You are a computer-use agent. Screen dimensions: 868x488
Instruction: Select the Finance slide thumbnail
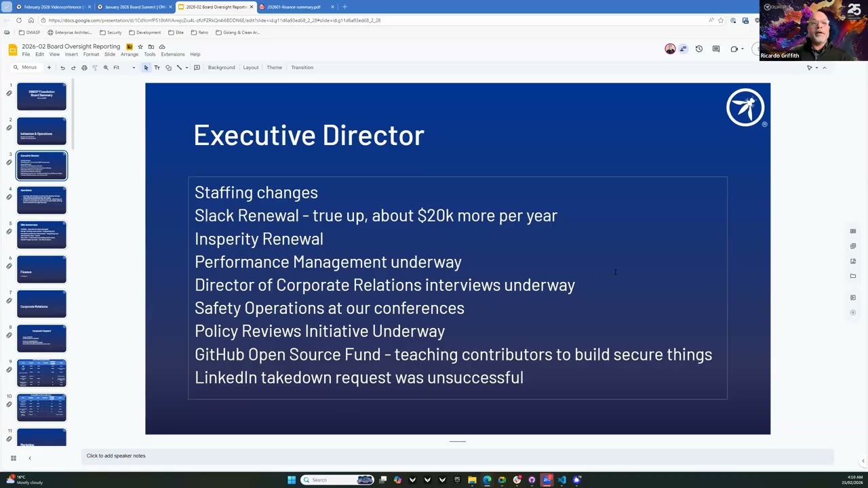pos(42,270)
